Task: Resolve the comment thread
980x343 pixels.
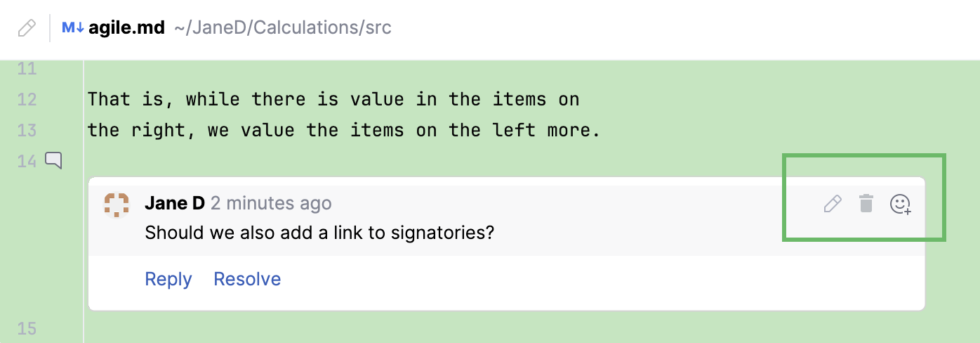Action: pos(247,279)
